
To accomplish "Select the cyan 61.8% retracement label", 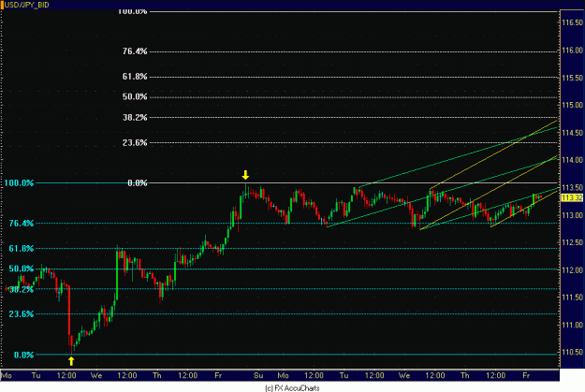I will 22,249.
